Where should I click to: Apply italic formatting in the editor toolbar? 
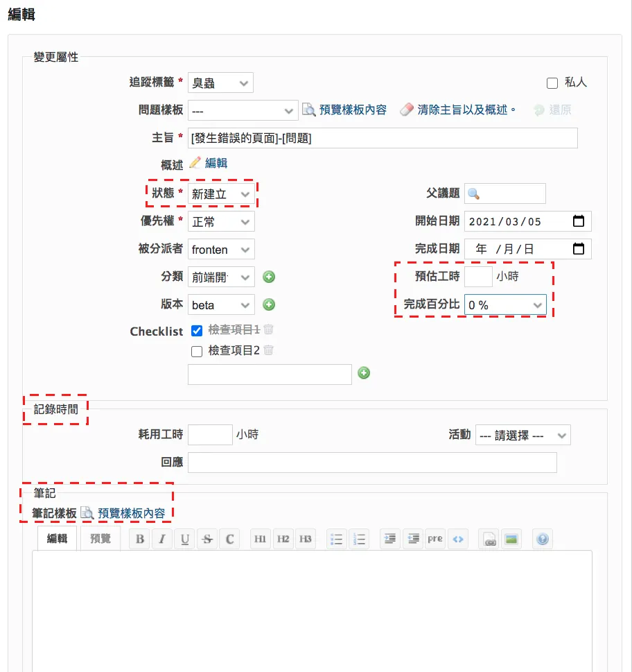pyautogui.click(x=162, y=539)
